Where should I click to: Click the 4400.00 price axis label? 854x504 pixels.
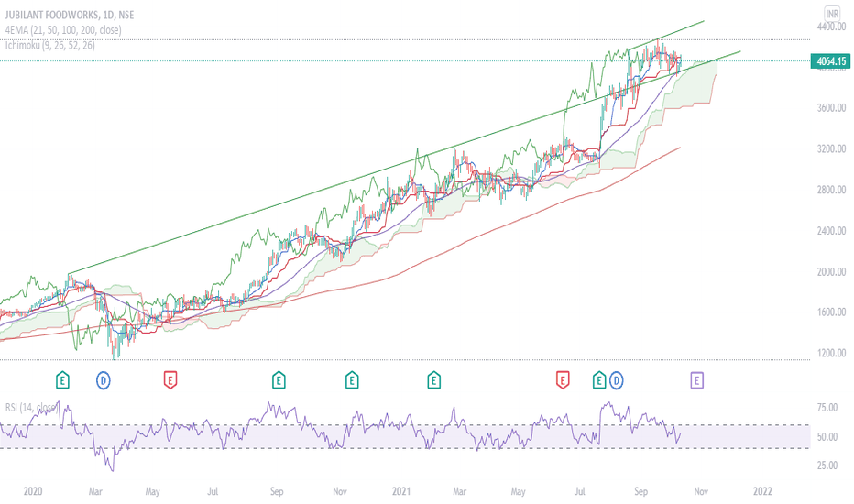pyautogui.click(x=832, y=27)
